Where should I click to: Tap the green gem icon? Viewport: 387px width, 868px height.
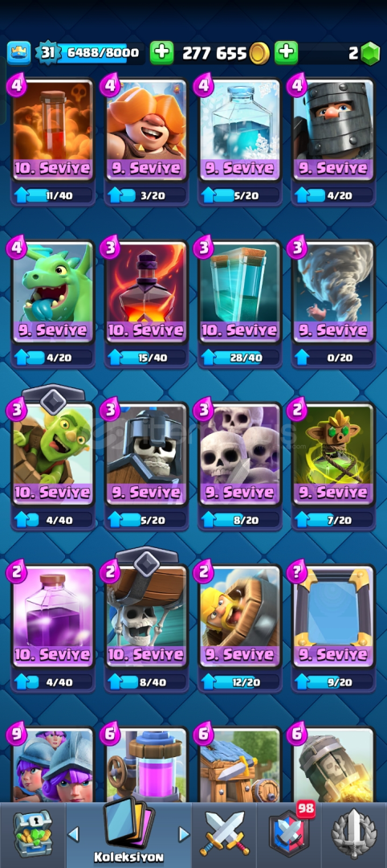[370, 53]
